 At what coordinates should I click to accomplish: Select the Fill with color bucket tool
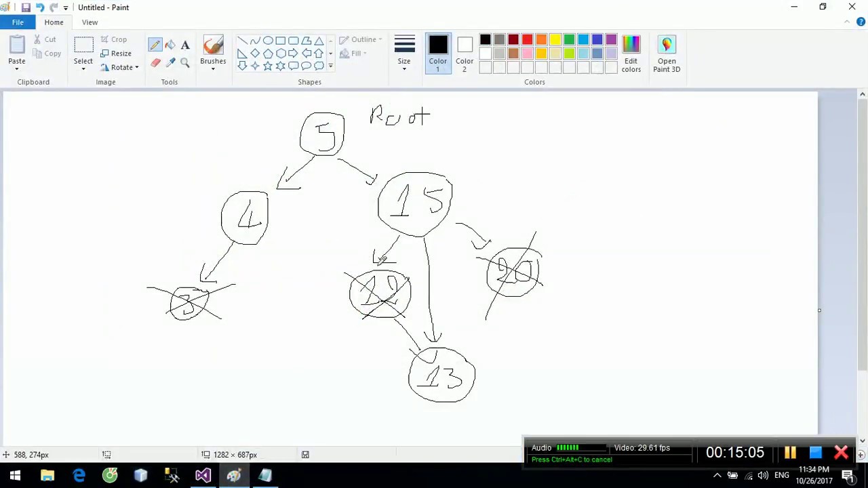tap(170, 45)
